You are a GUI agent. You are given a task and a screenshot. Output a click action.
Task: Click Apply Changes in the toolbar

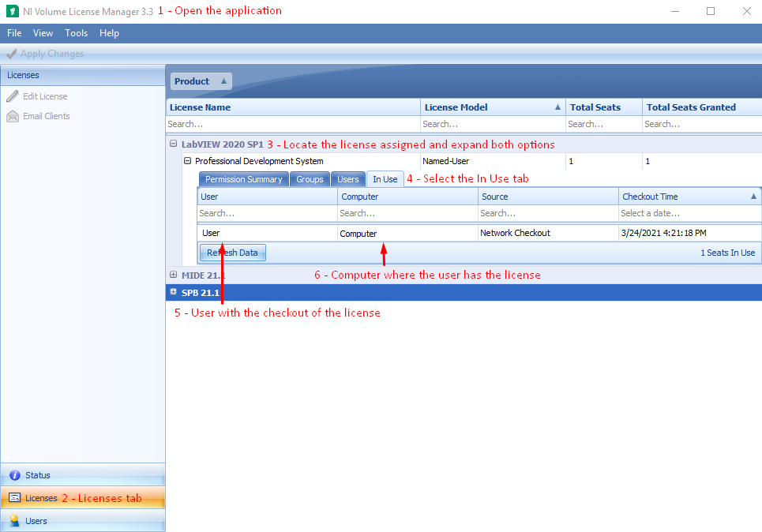(45, 54)
